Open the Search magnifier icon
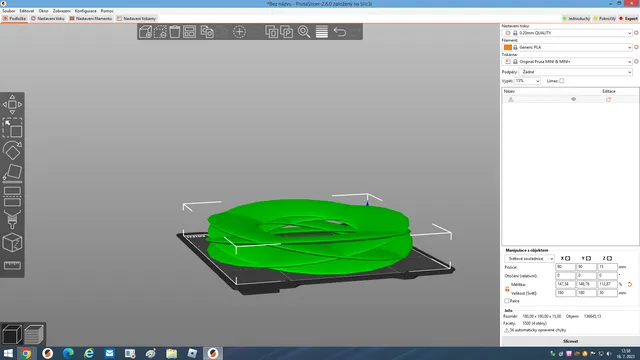Viewport: 640px width, 360px height. pos(304,32)
